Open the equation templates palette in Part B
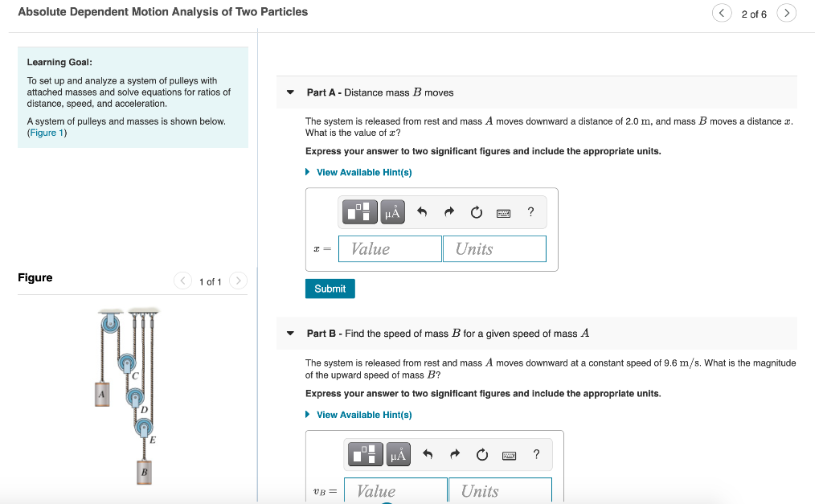This screenshot has width=823, height=504. click(x=365, y=454)
